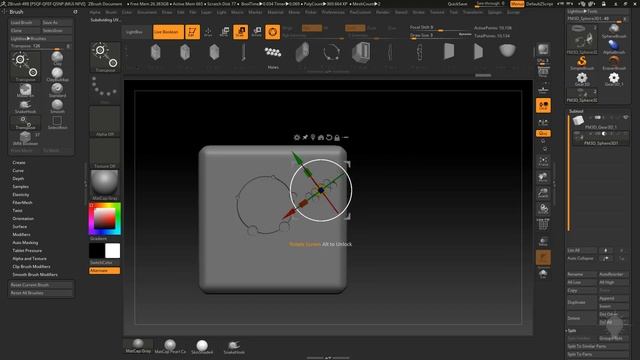Adjust the Focal Shift slider
This screenshot has width=640, height=360.
pyautogui.click(x=439, y=28)
